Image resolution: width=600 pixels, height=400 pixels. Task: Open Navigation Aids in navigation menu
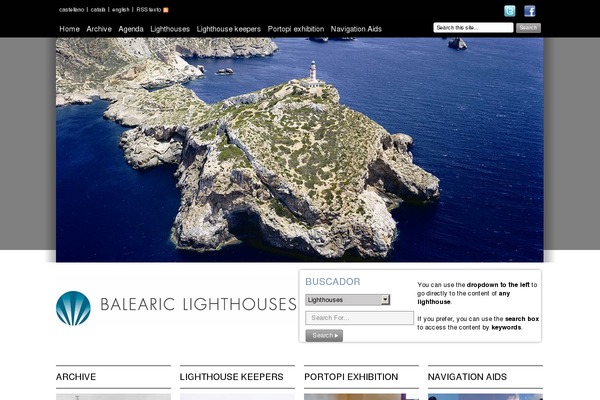tap(356, 29)
